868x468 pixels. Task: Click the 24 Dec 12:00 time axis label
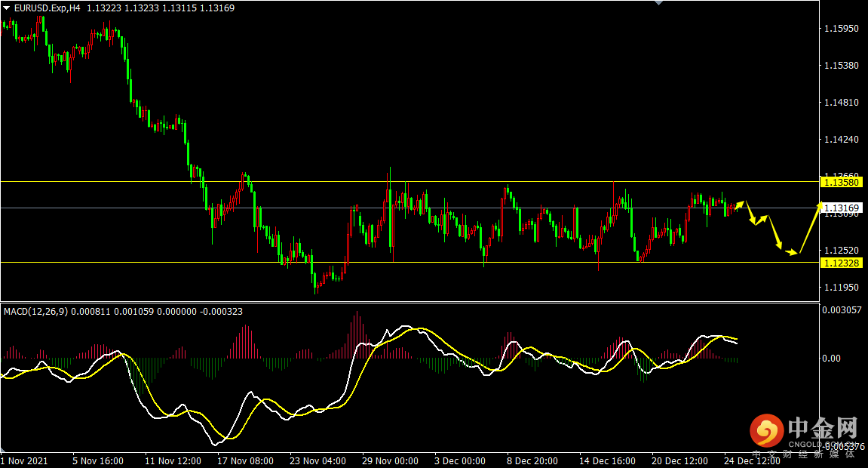(x=751, y=460)
